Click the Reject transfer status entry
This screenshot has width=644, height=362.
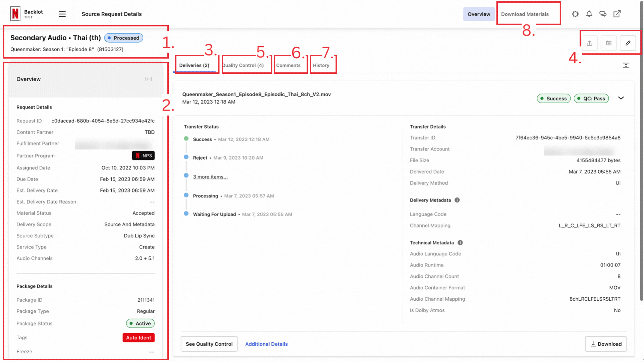point(228,158)
